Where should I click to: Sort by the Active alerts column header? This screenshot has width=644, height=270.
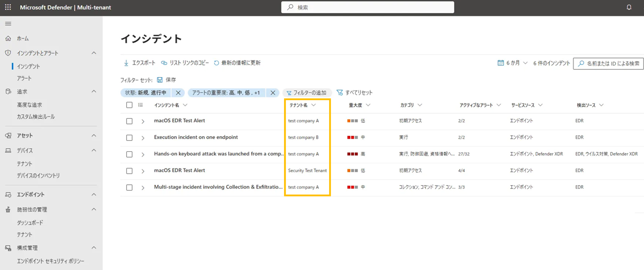click(480, 105)
